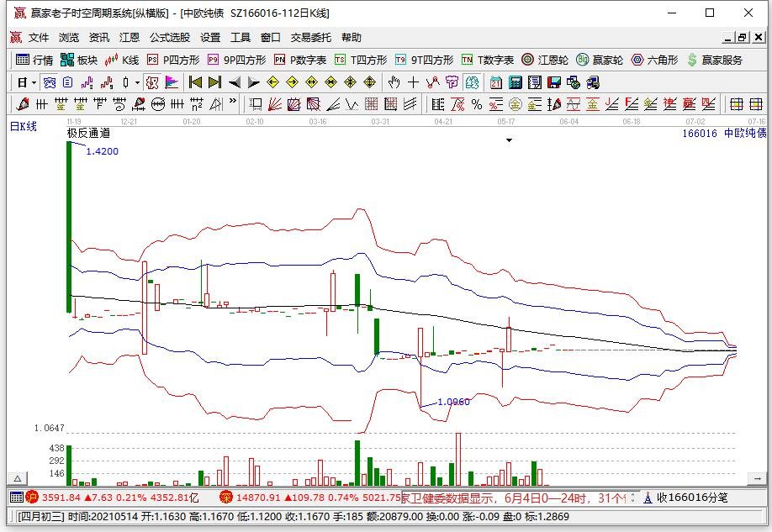Select the sine wave cycle tool
Image resolution: width=772 pixels, height=532 pixels.
[573, 104]
